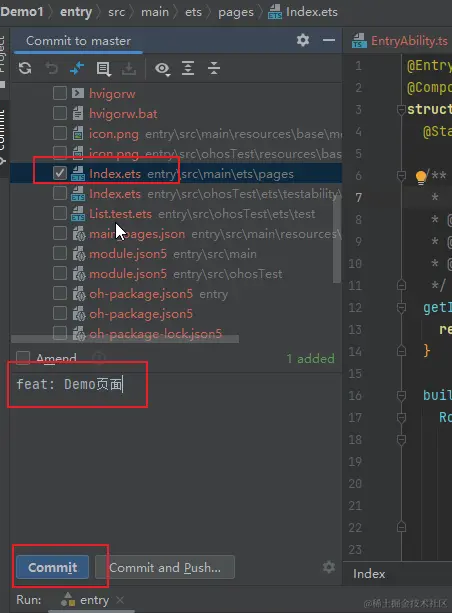Click the grayed Shelve download icon
The width and height of the screenshot is (452, 613).
tap(129, 69)
